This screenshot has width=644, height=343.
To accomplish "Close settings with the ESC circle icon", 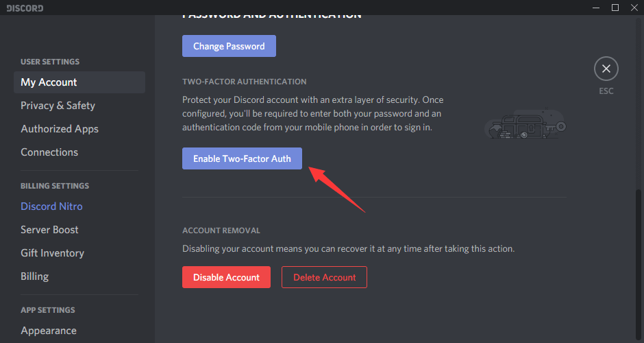I will point(606,69).
